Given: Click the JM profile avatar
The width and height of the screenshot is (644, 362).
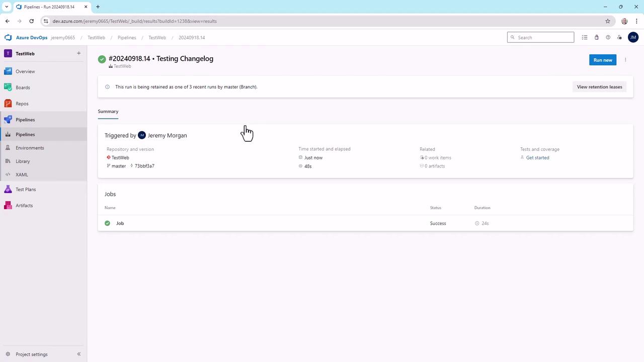Looking at the screenshot, I should click(633, 37).
